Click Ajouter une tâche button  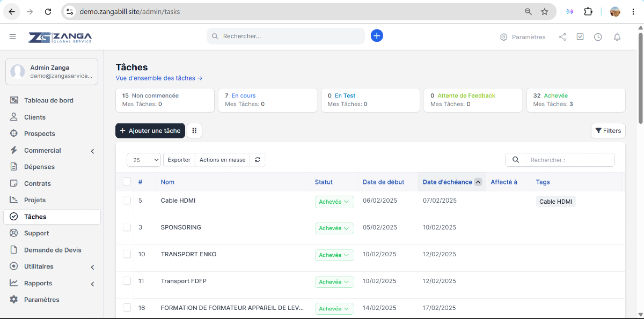point(150,131)
